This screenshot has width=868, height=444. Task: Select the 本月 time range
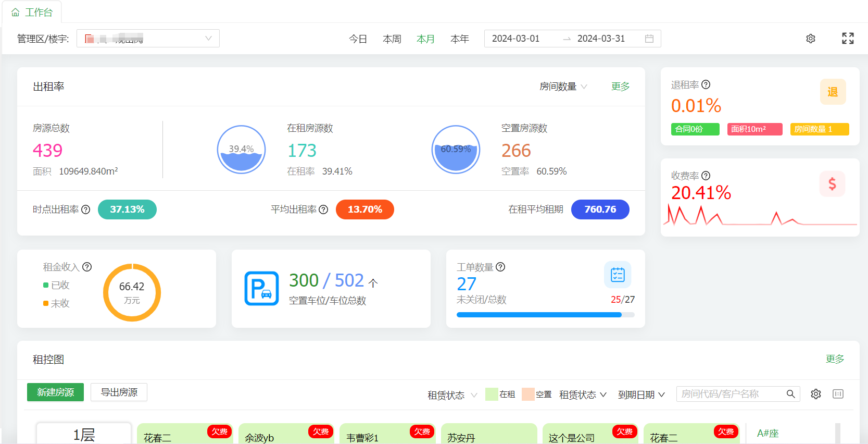click(426, 39)
